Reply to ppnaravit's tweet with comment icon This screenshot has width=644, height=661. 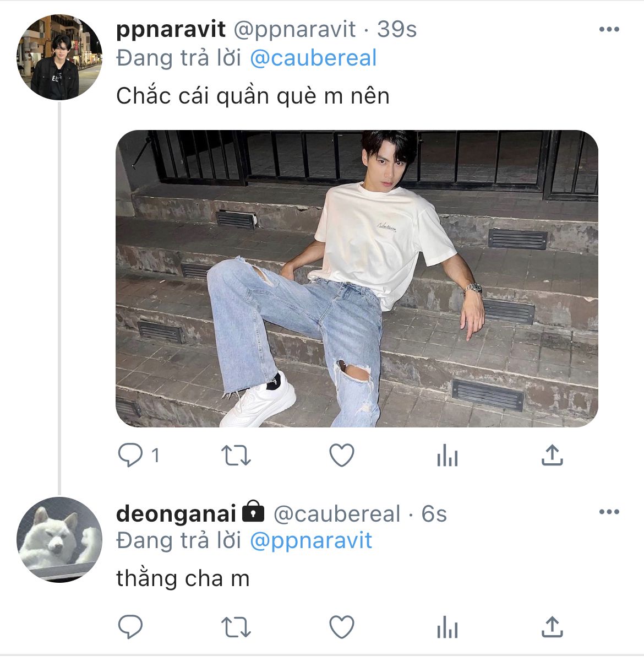(130, 456)
